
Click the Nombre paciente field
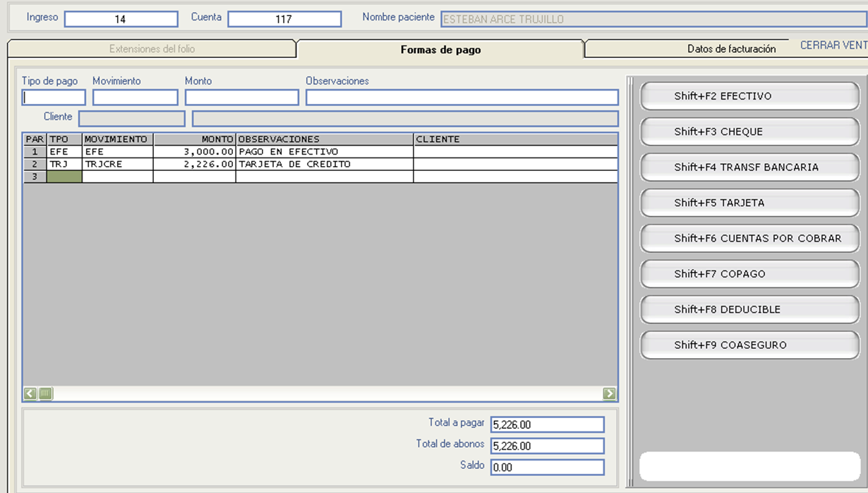tap(654, 19)
